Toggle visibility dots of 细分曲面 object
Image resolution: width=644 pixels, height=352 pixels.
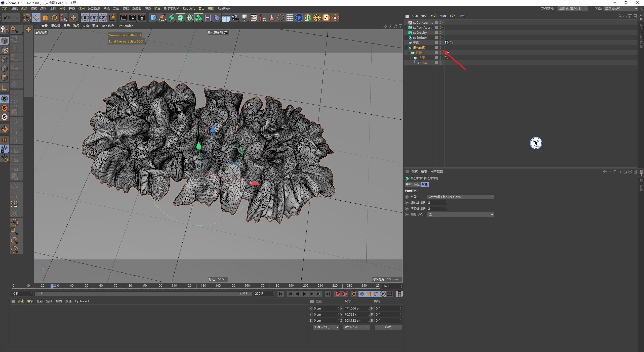(x=440, y=48)
